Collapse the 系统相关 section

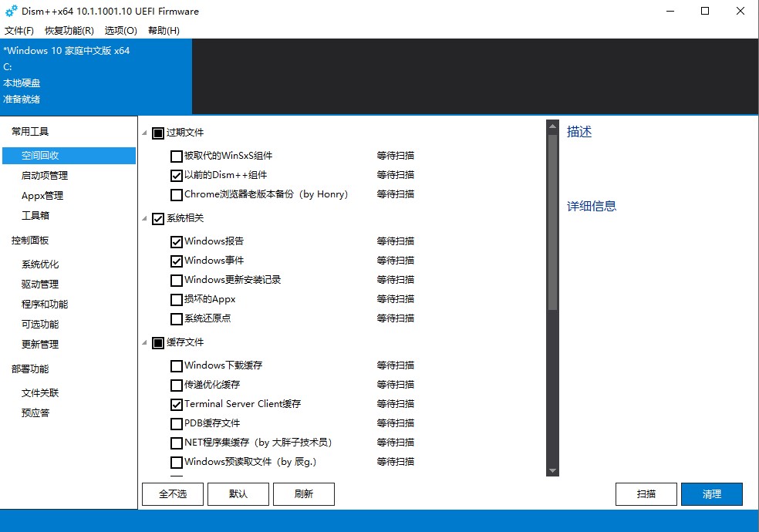(143, 217)
